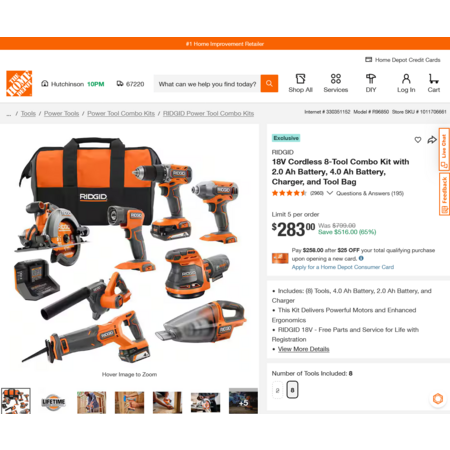The image size is (450, 450).
Task: Open the Feedback side tab
Action: coord(444,194)
